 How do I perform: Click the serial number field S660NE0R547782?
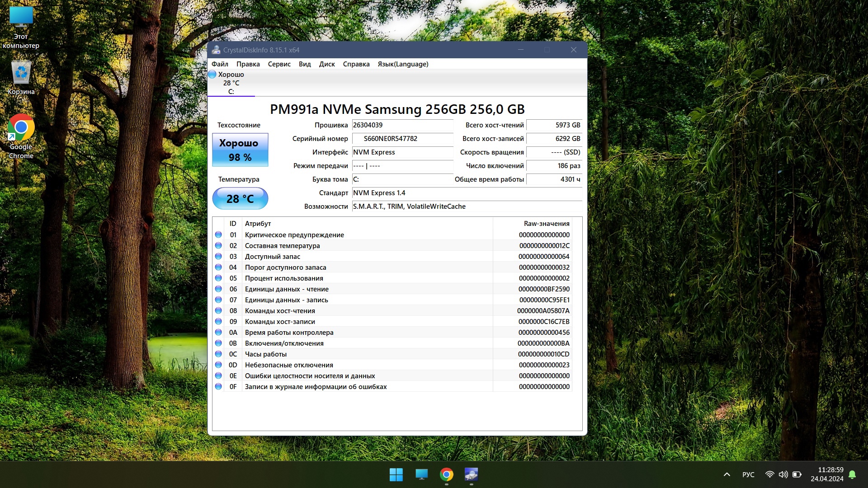(402, 139)
